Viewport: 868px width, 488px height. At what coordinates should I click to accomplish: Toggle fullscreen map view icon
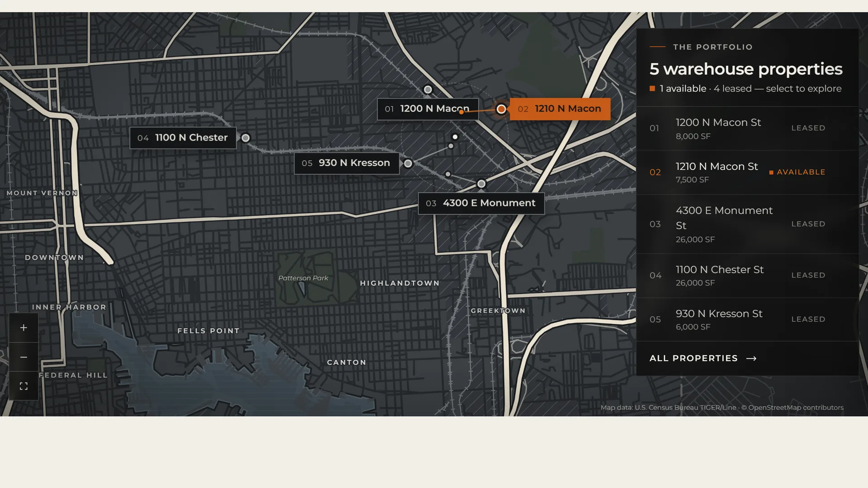[x=24, y=386]
